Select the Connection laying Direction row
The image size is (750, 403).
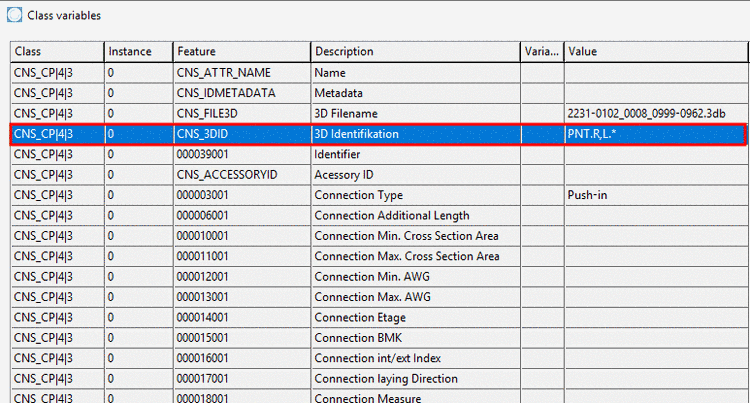379,379
